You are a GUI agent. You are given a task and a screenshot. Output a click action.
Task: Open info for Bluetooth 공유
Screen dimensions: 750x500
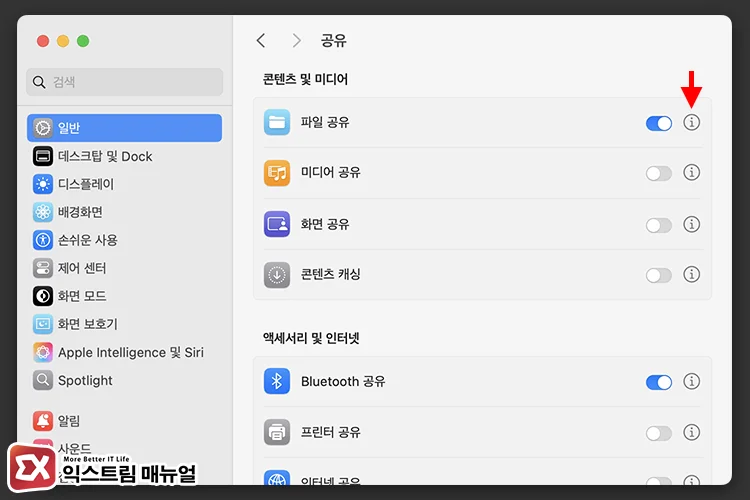coord(691,381)
